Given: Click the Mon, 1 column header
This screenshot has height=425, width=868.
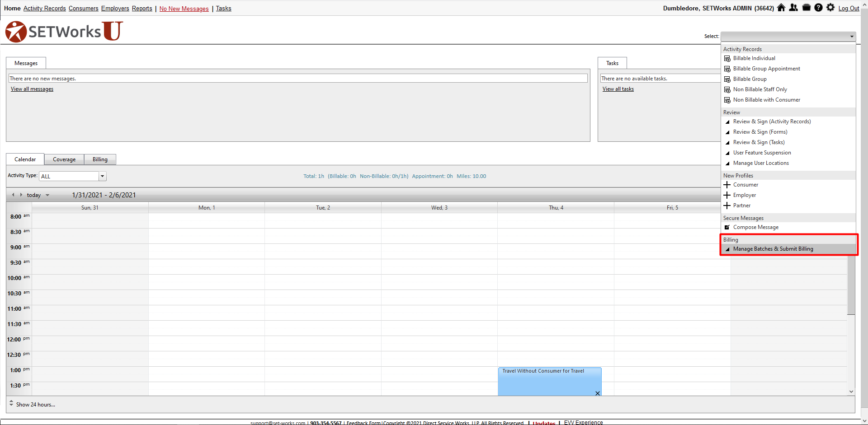Looking at the screenshot, I should coord(207,208).
